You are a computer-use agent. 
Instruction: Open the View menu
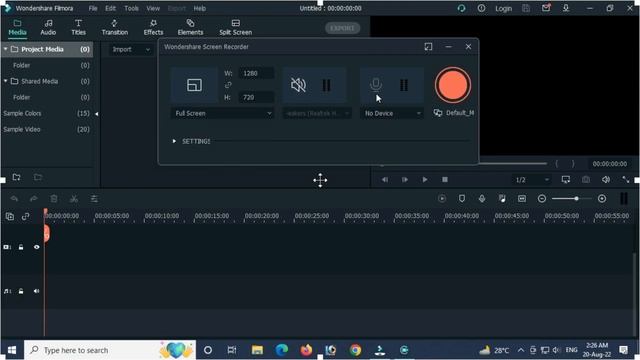153,8
